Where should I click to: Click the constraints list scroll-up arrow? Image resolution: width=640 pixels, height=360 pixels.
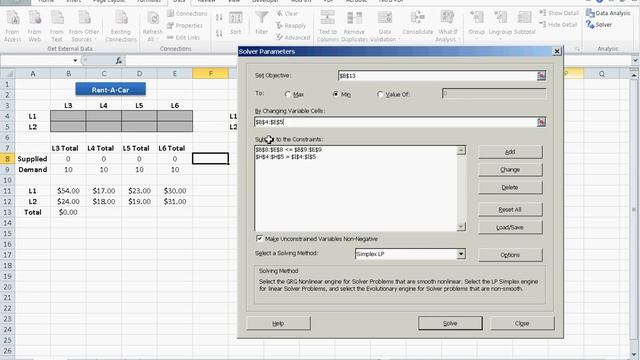[x=461, y=150]
